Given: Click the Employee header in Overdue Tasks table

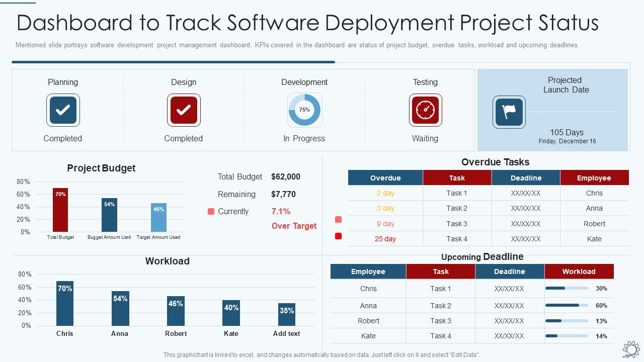Looking at the screenshot, I should click(x=594, y=178).
